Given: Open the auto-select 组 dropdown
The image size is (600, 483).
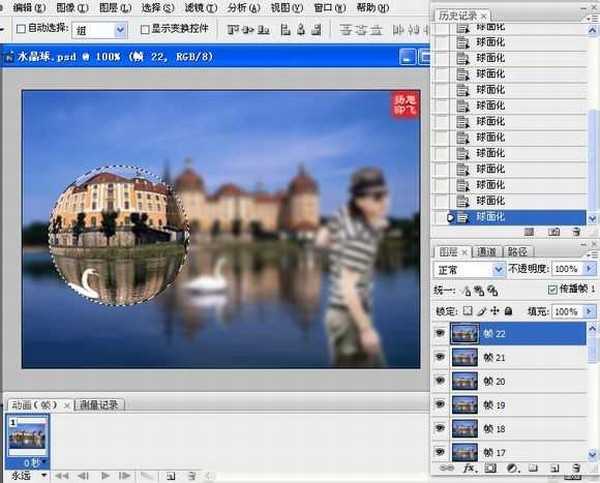Looking at the screenshot, I should (120, 30).
